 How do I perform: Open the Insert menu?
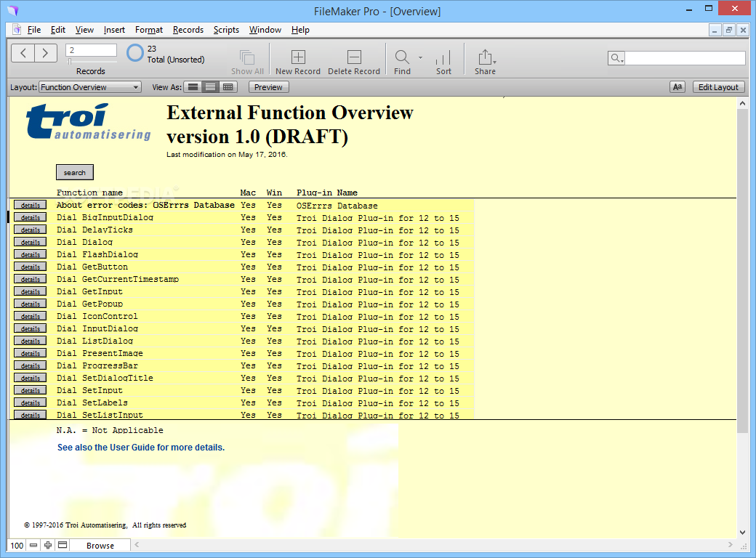point(114,30)
